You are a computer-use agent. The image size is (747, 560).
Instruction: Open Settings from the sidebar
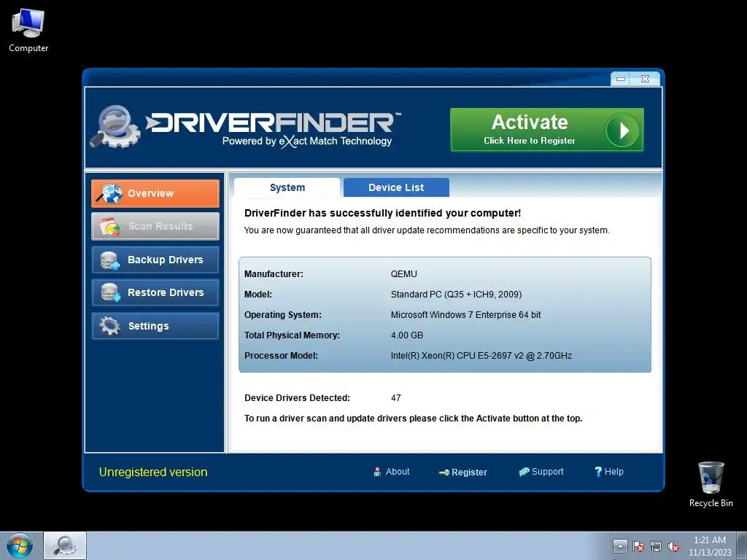coord(155,326)
